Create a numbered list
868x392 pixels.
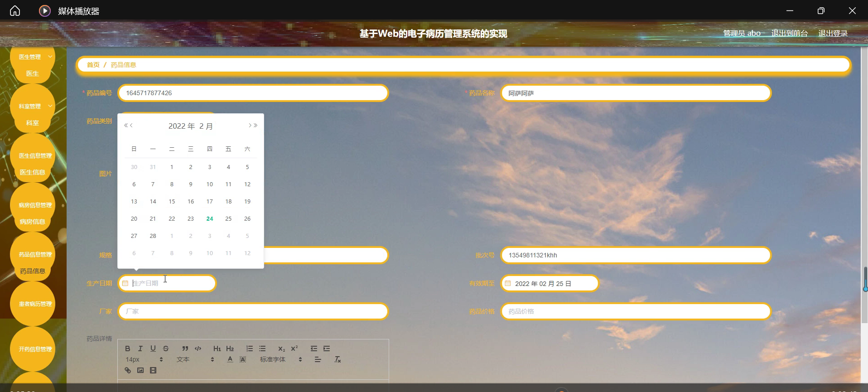250,348
